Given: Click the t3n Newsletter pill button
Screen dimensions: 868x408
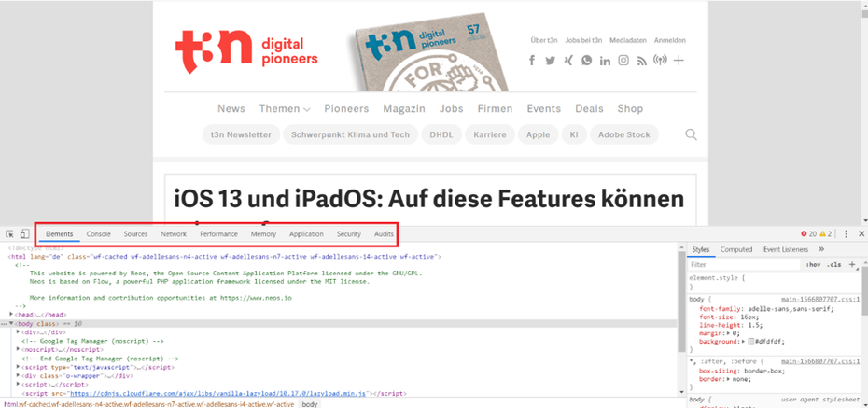Looking at the screenshot, I should (239, 134).
